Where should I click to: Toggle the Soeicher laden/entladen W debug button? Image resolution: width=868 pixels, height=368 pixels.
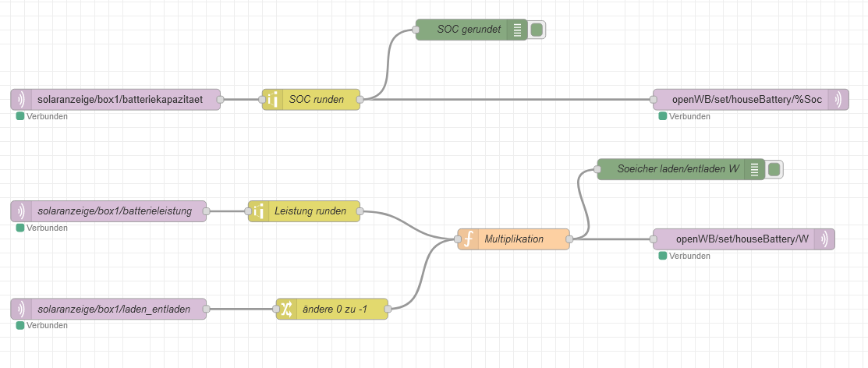774,169
